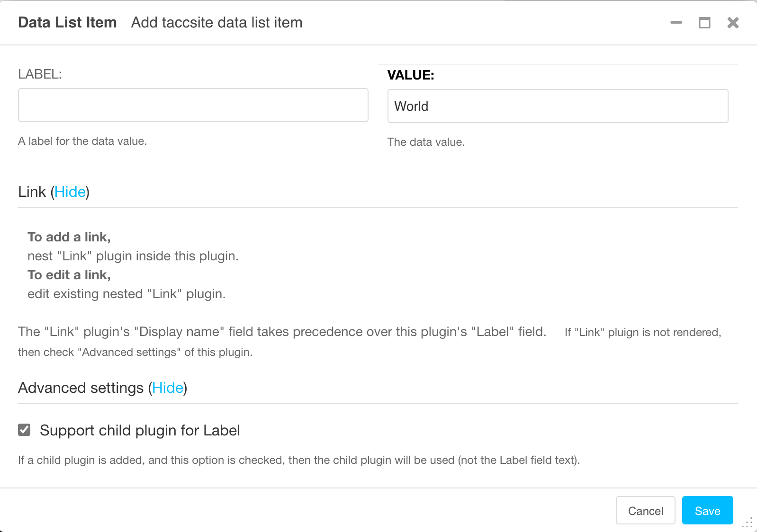Focus the empty Label input field
Screen dimensions: 757x532
[x=193, y=105]
